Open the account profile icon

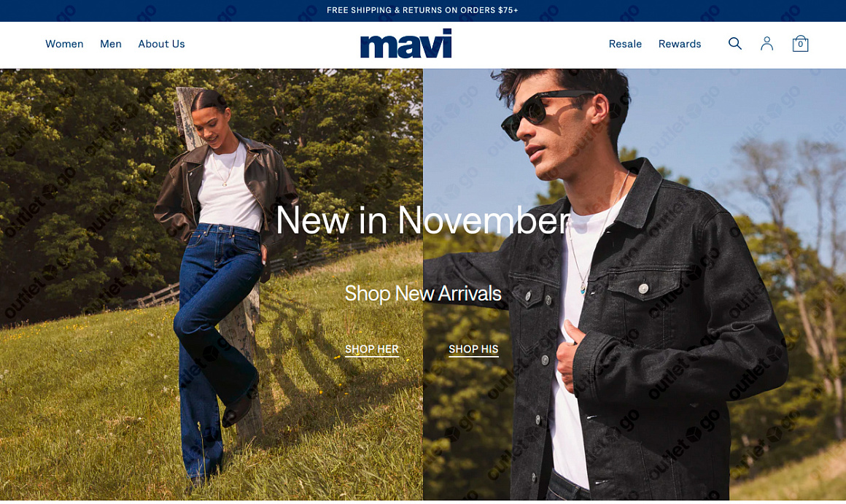tap(767, 44)
